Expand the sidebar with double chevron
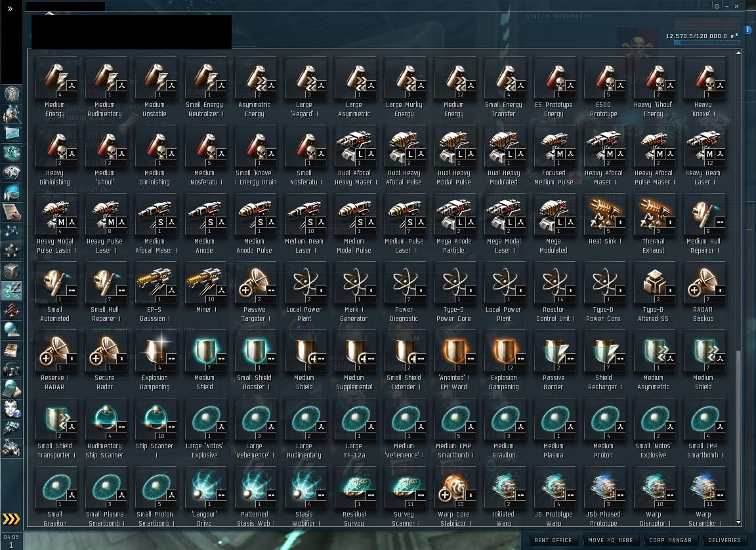The height and width of the screenshot is (550, 756). click(x=10, y=9)
